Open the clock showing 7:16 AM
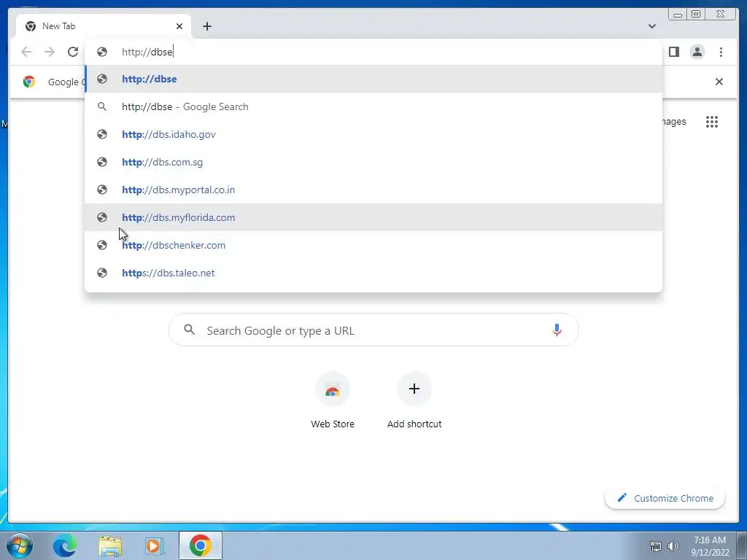This screenshot has height=560, width=747. 710,546
